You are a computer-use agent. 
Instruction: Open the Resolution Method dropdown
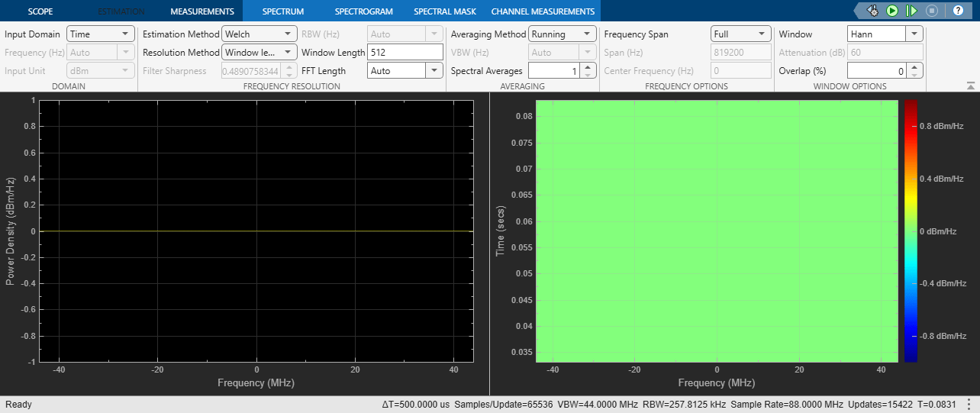260,52
